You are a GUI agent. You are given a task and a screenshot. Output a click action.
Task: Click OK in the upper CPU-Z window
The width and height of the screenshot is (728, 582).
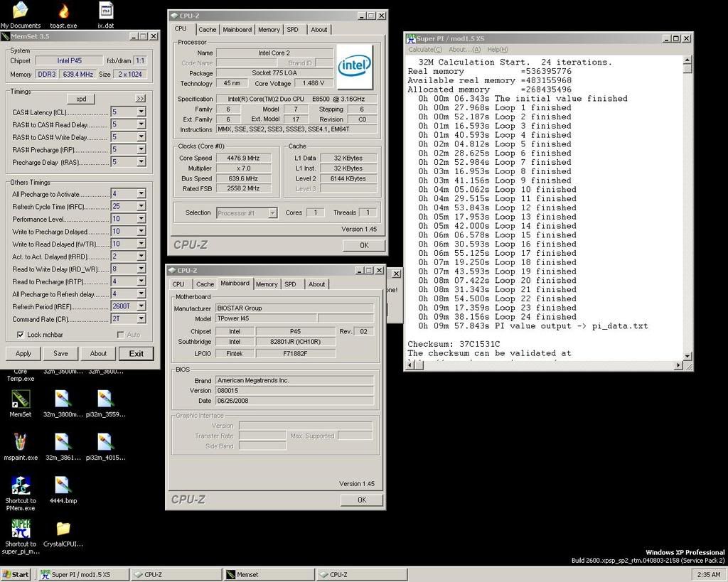click(x=364, y=245)
